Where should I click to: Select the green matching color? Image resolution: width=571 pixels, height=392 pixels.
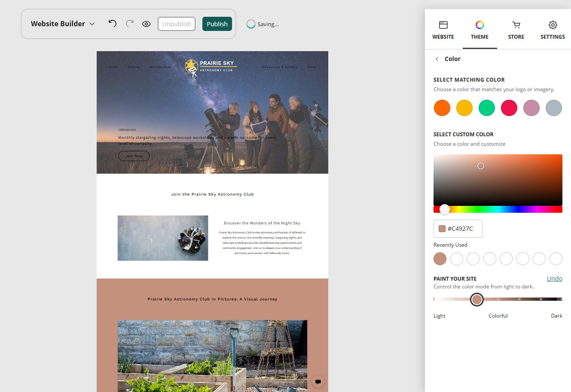pyautogui.click(x=487, y=108)
